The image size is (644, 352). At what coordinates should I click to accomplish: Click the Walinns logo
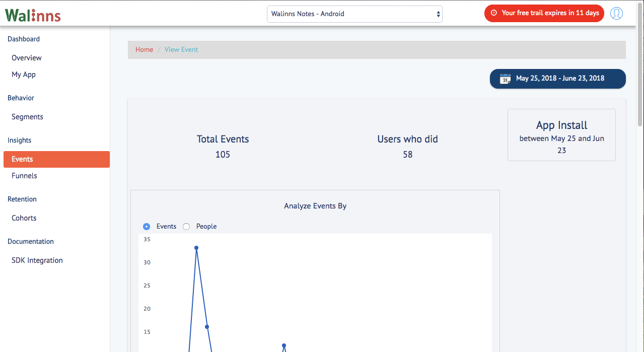click(33, 14)
